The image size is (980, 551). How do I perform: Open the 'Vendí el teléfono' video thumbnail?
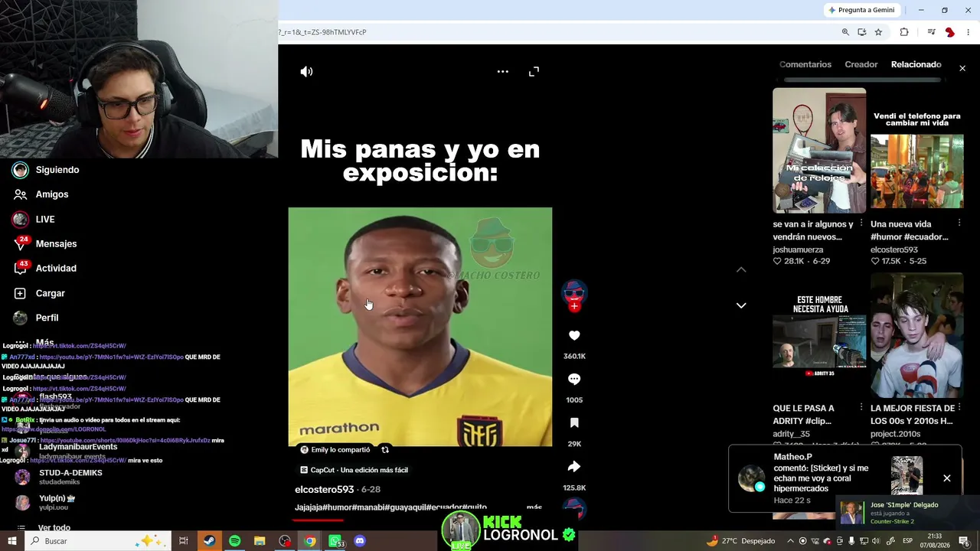point(917,150)
